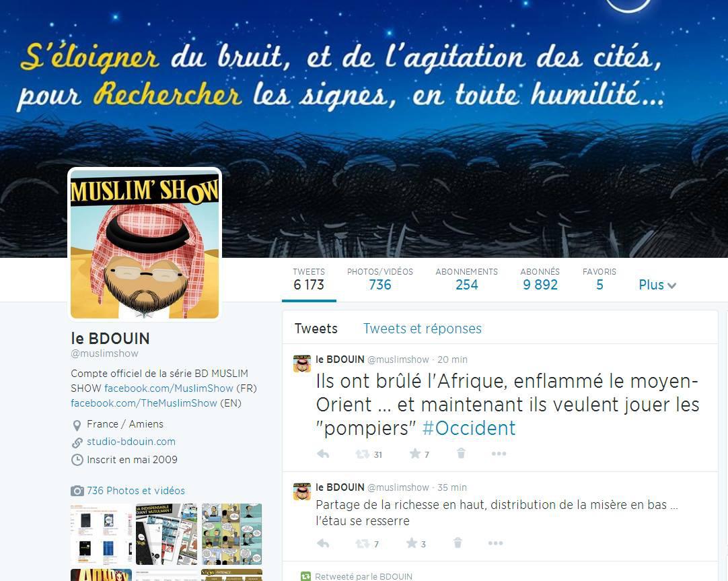
Task: Switch to the Tweets et réponses tab
Action: click(422, 329)
